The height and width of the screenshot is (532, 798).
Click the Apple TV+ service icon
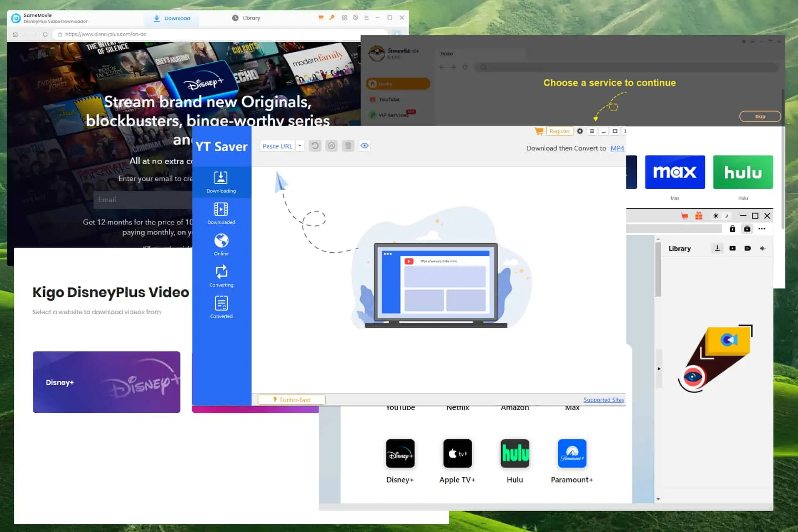click(x=457, y=453)
